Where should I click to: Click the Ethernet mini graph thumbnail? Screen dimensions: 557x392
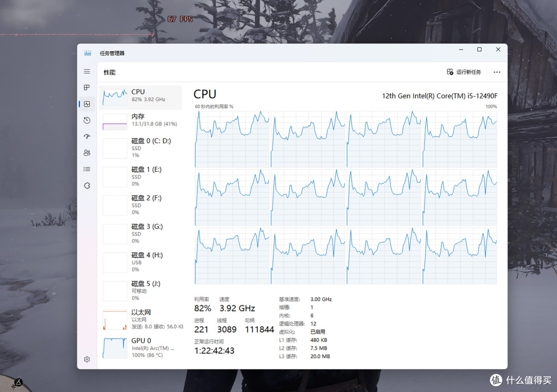click(x=114, y=320)
